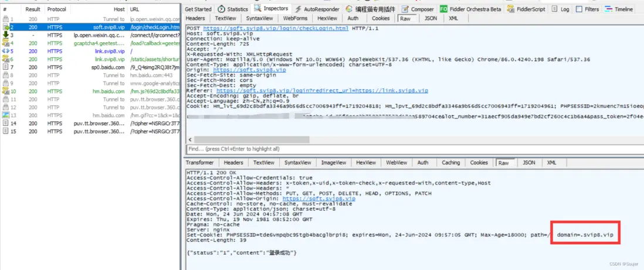Click JS script icon of session 4
This screenshot has width=644, height=270.
click(x=6, y=43)
